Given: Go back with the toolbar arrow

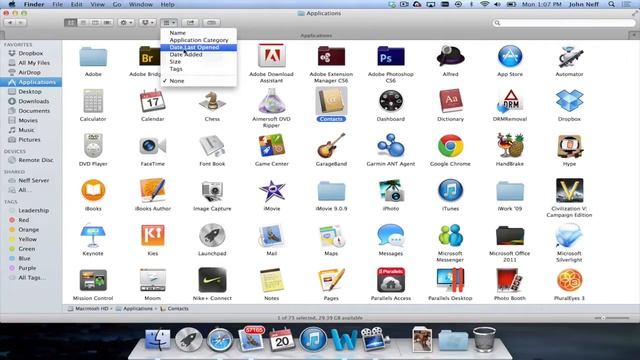Looking at the screenshot, I should [x=10, y=22].
